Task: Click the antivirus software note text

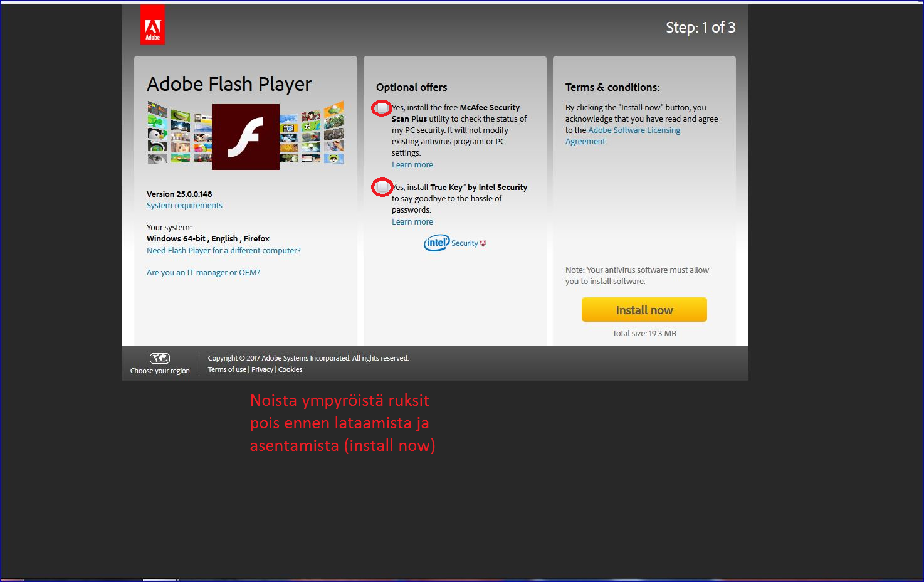Action: coord(637,275)
